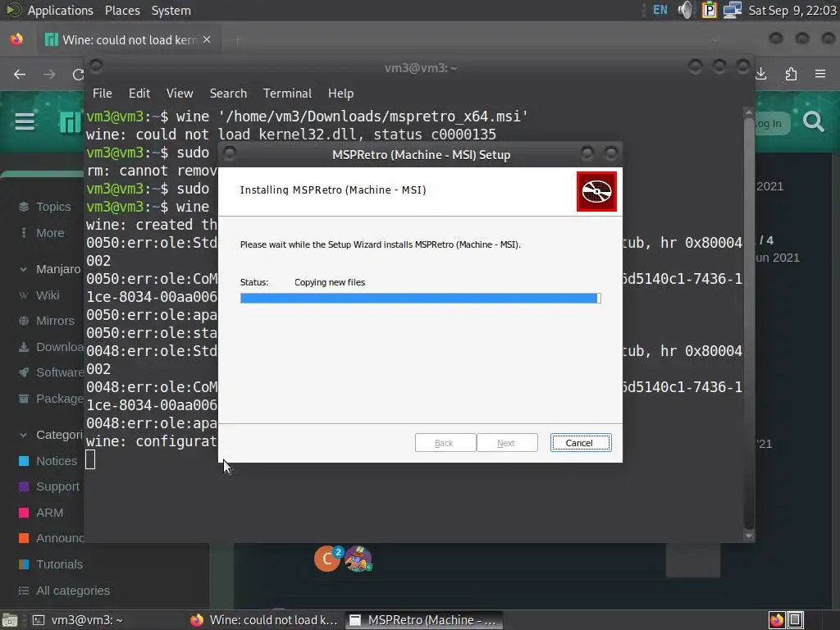The image size is (840, 630).
Task: Open All categories link
Action: tap(64, 591)
